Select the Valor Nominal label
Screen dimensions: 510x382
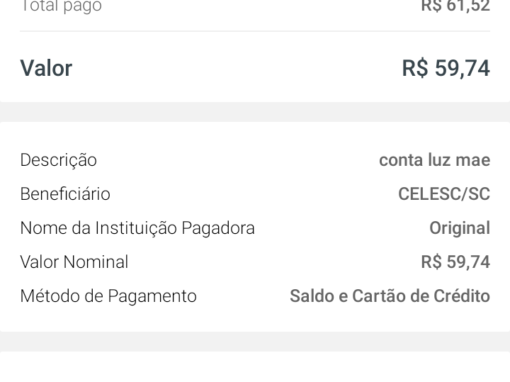(74, 262)
